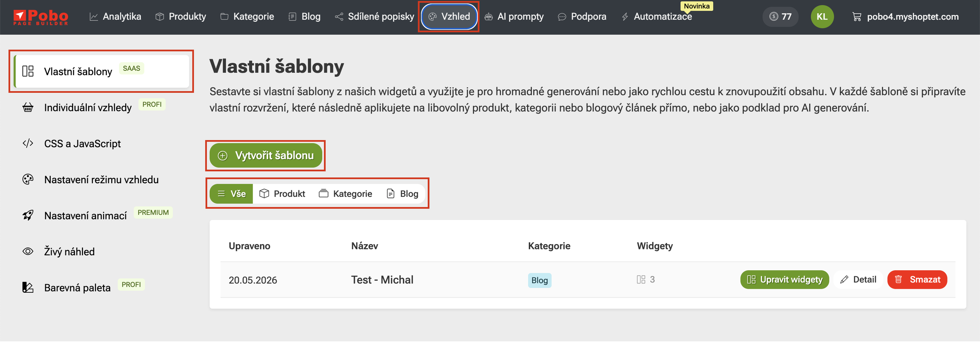Image resolution: width=980 pixels, height=342 pixels.
Task: Open Nastavení režimu vzhledu
Action: pyautogui.click(x=101, y=180)
